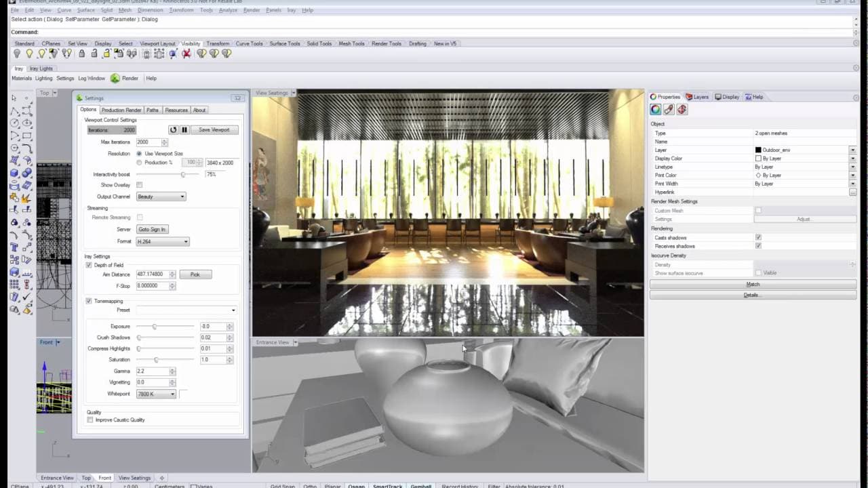This screenshot has width=868, height=488.
Task: Click the Settings dialog green title icon
Action: 79,98
